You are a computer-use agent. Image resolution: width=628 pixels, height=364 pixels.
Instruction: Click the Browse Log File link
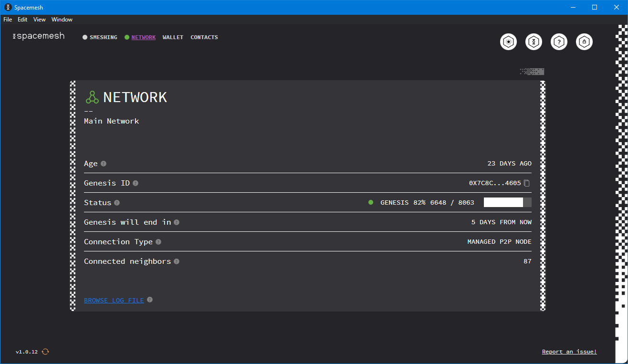point(114,300)
